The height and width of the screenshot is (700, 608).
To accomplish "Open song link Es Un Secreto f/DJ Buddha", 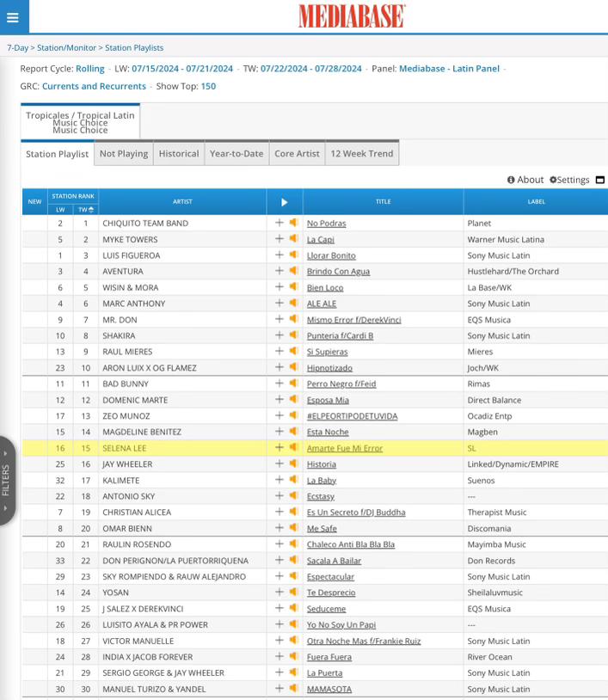I will click(x=356, y=513).
